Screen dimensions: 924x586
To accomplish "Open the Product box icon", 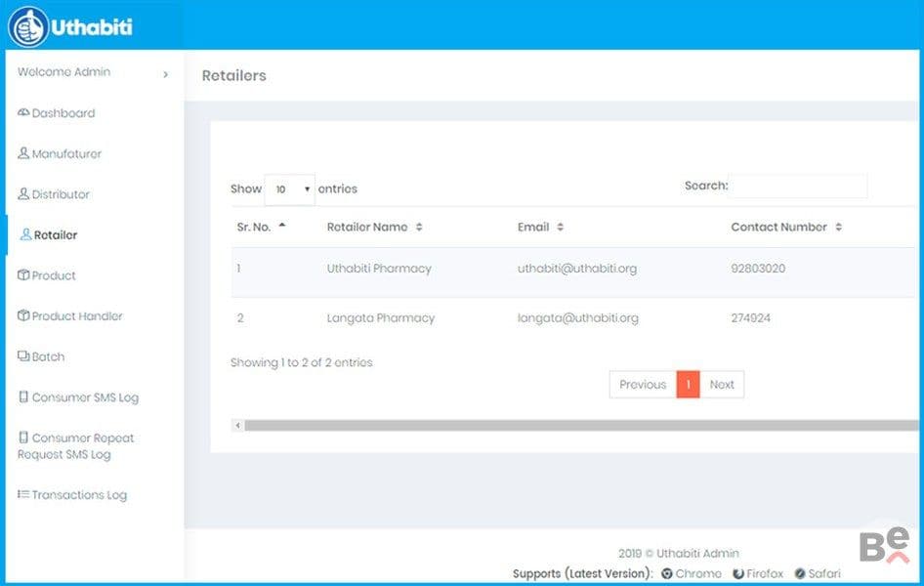I will pyautogui.click(x=23, y=275).
